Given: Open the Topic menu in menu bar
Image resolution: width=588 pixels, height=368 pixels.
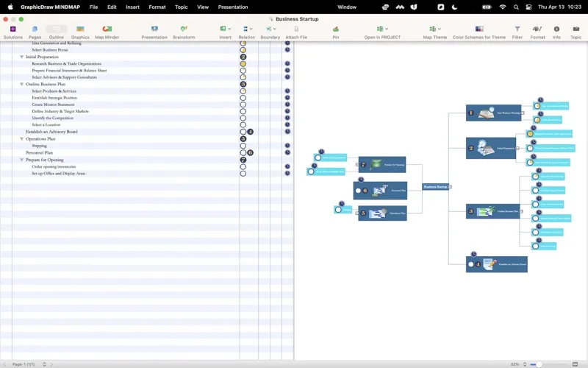Looking at the screenshot, I should click(x=181, y=7).
